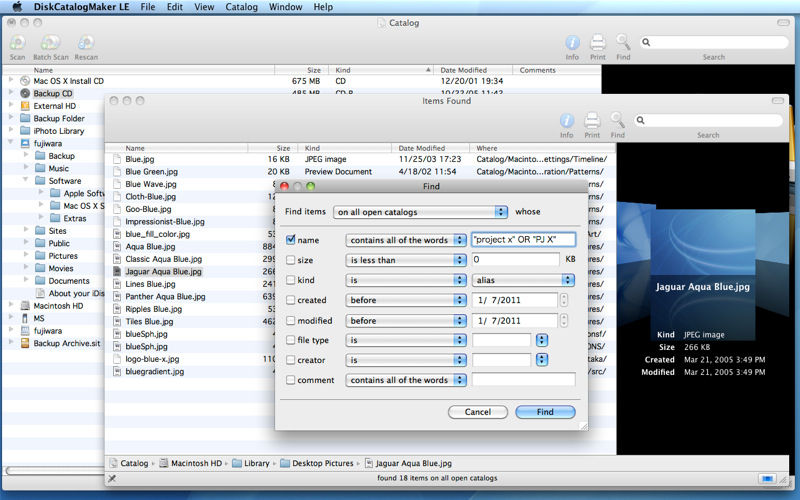Viewport: 800px width, 500px height.
Task: Collapse the fujiwara catalog tree item
Action: click(x=11, y=142)
